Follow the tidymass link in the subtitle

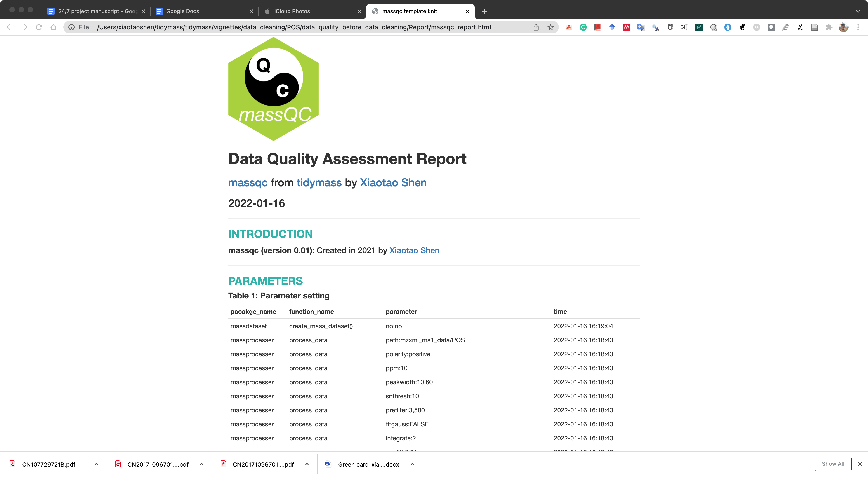coord(319,182)
